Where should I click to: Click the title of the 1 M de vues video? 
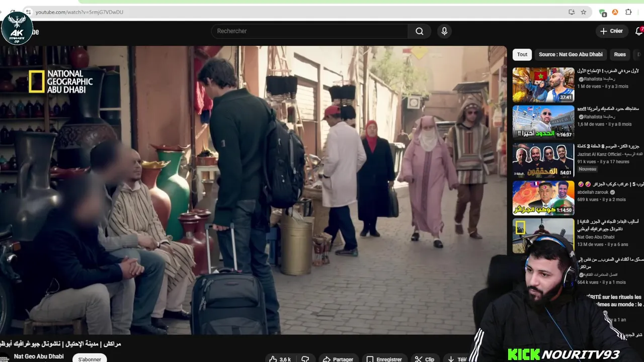click(x=608, y=71)
